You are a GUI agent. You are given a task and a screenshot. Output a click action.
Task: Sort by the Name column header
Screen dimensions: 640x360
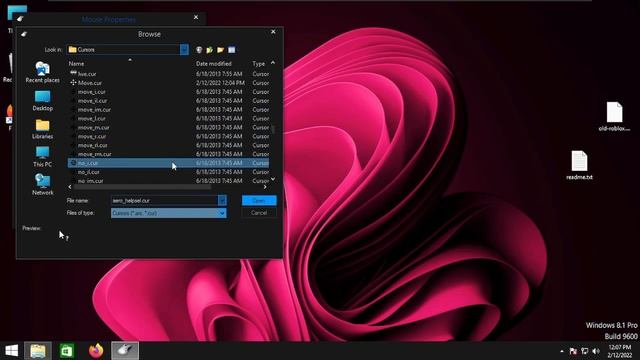[76, 64]
